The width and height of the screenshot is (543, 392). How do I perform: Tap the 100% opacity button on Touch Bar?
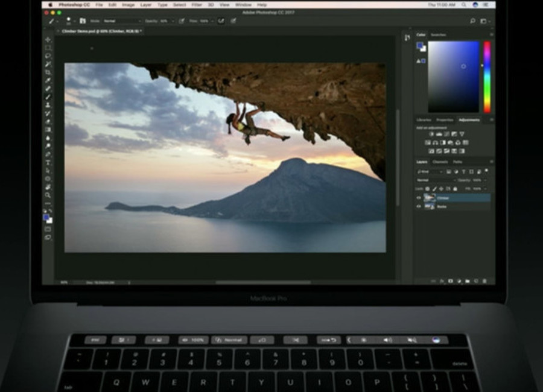[x=193, y=340]
